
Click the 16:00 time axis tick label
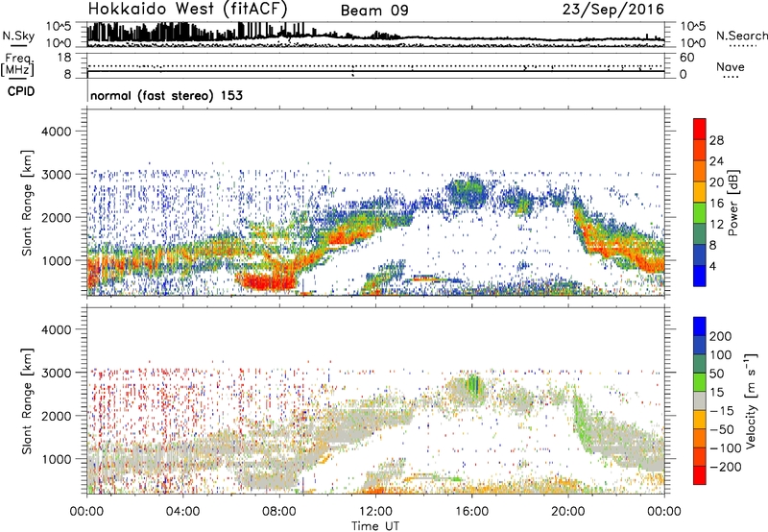pos(471,512)
